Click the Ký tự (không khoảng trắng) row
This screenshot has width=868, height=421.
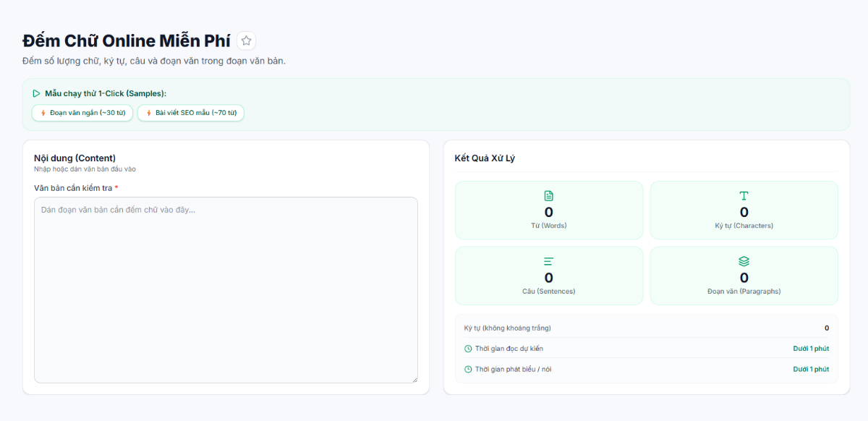coord(647,328)
